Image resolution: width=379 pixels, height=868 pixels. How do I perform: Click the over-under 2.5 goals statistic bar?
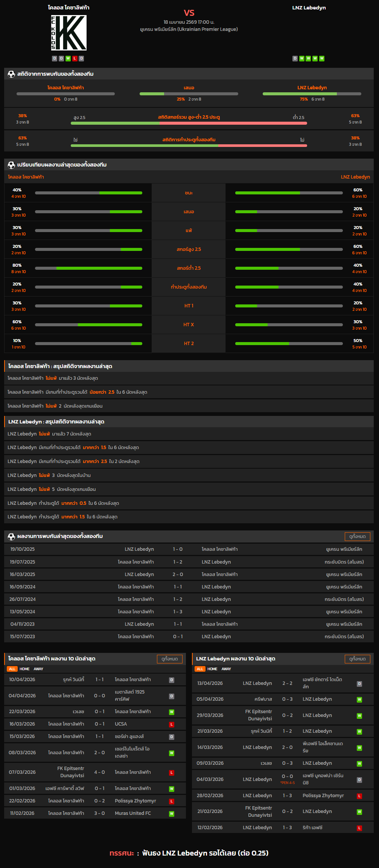point(189,123)
